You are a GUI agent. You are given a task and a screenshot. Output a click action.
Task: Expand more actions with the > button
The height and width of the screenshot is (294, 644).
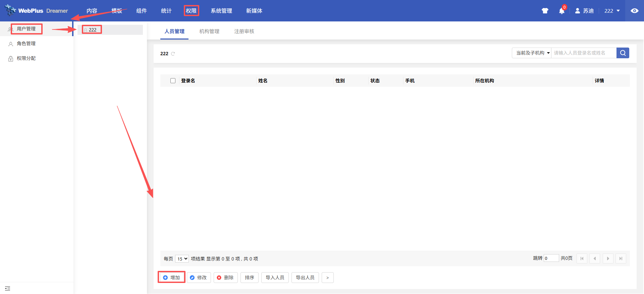[327, 278]
